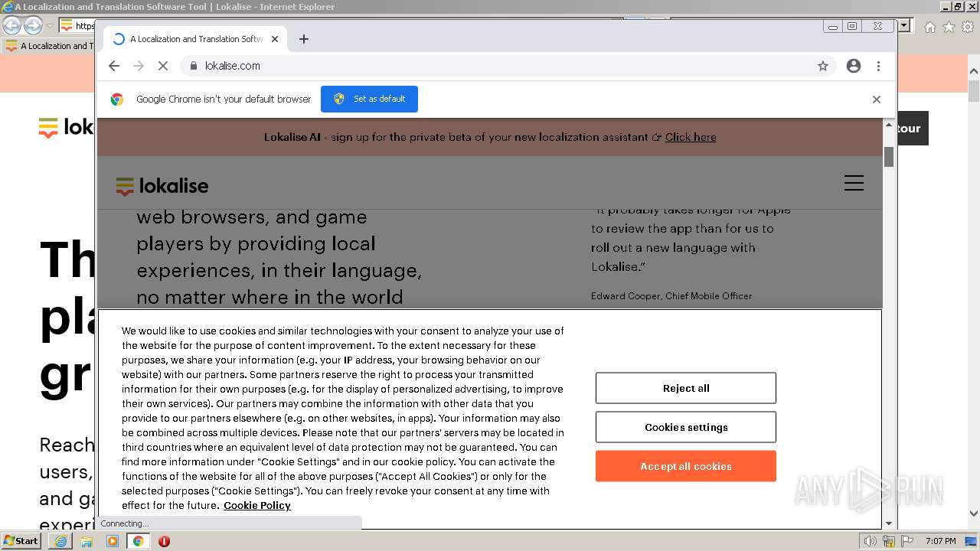Open the media player taskbar icon
Image resolution: width=980 pixels, height=551 pixels.
[x=113, y=541]
